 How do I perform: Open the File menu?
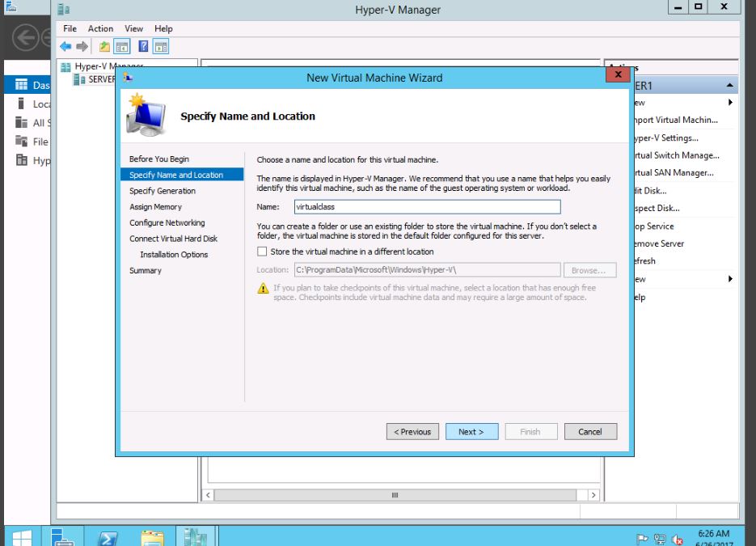(x=70, y=28)
